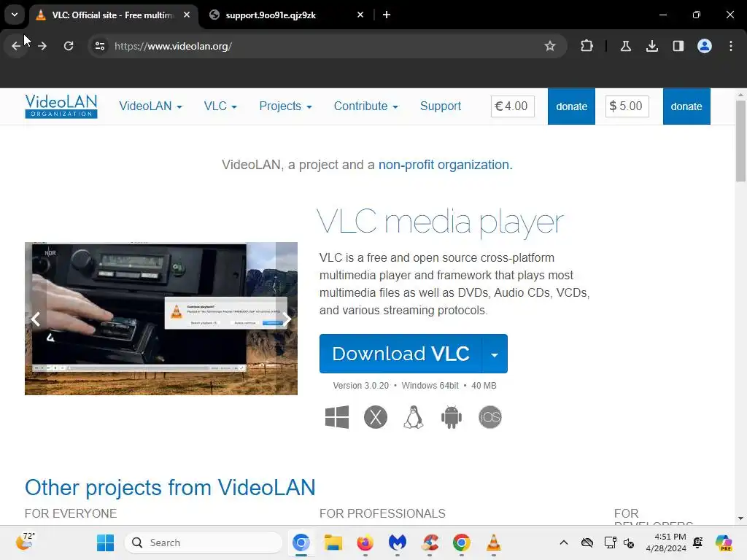The image size is (747, 560).
Task: Expand the Contribute navigation menu
Action: pyautogui.click(x=365, y=106)
